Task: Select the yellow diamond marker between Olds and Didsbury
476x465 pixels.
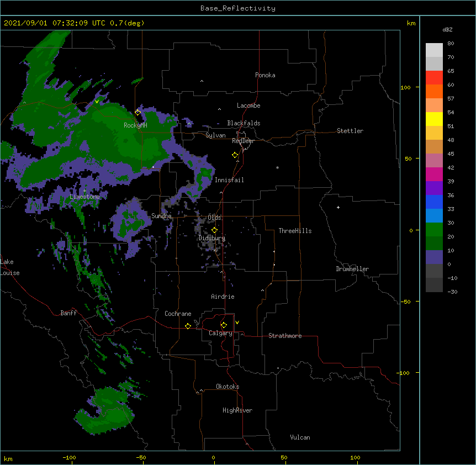Action: click(215, 230)
